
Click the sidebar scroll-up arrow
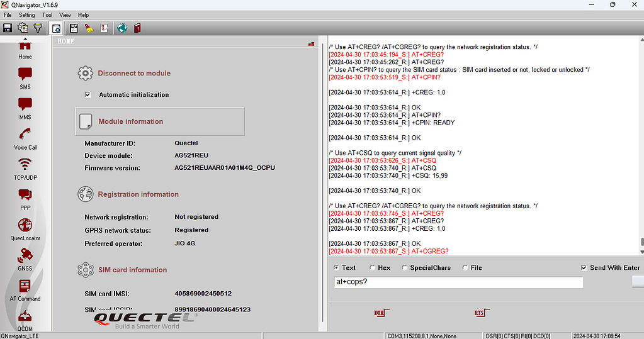pyautogui.click(x=25, y=38)
